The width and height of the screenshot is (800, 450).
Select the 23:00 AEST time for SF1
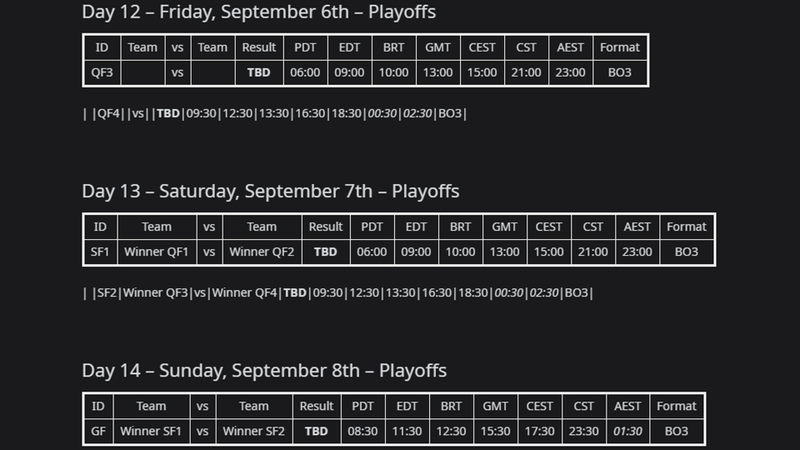pyautogui.click(x=637, y=252)
